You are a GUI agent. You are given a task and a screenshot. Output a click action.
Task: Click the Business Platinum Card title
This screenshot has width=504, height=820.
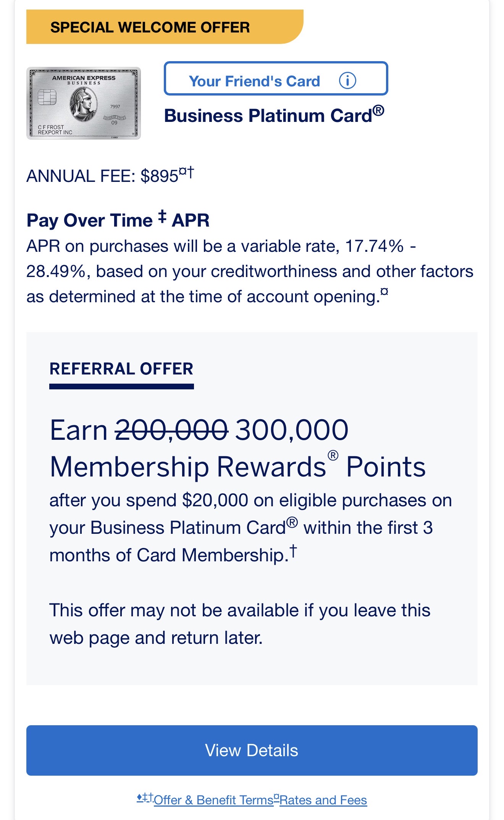coord(274,115)
